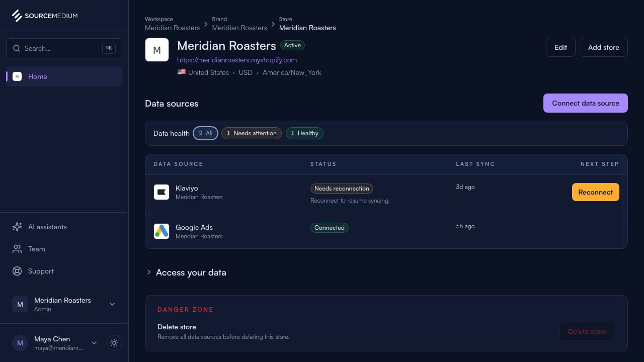Viewport: 644px width, 362px height.
Task: Click the Status column header
Action: point(323,164)
